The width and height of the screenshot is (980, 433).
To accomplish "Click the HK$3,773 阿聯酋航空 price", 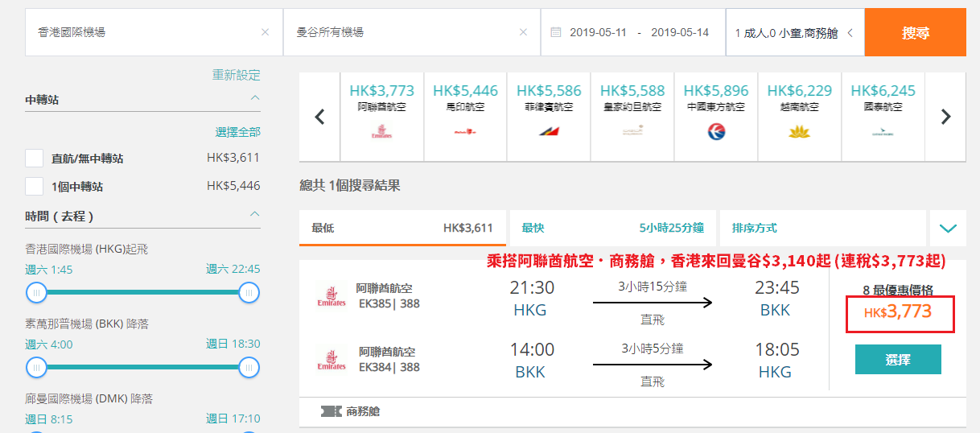I will point(382,91).
